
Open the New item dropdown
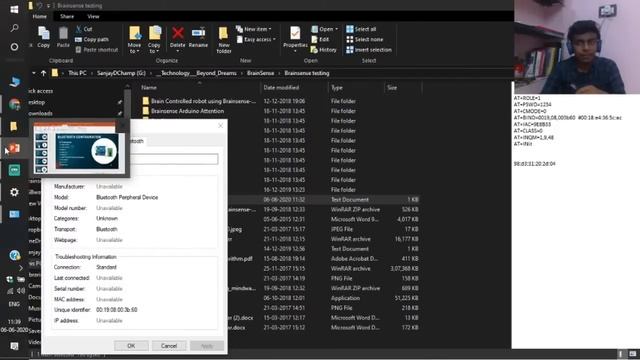pos(253,29)
